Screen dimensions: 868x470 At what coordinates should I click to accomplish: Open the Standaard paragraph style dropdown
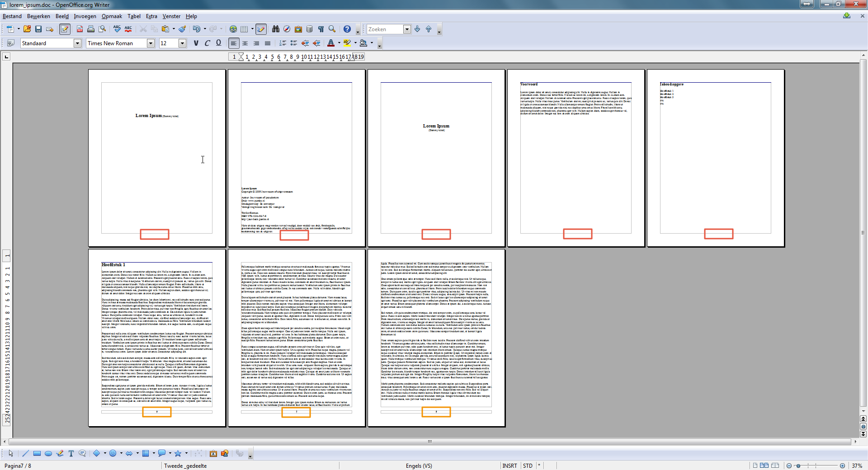[x=77, y=43]
